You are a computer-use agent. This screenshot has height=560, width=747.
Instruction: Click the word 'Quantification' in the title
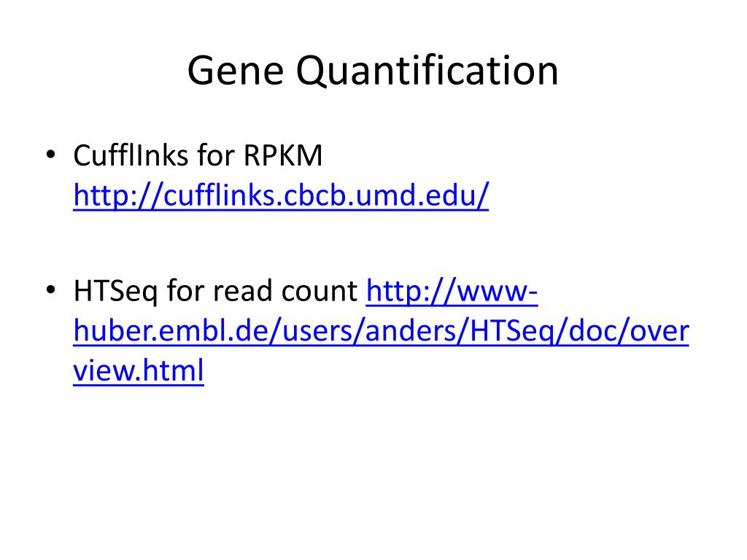(x=427, y=71)
